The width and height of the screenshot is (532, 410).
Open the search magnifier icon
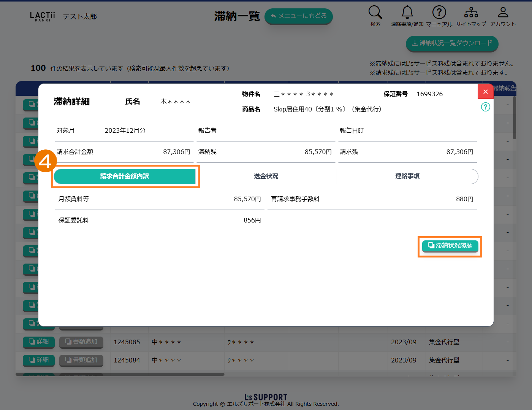pyautogui.click(x=375, y=13)
